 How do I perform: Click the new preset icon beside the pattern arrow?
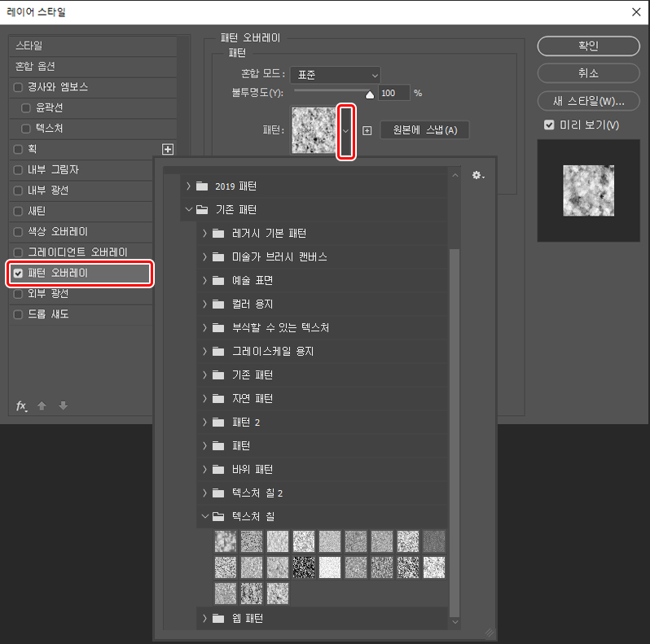pyautogui.click(x=367, y=130)
